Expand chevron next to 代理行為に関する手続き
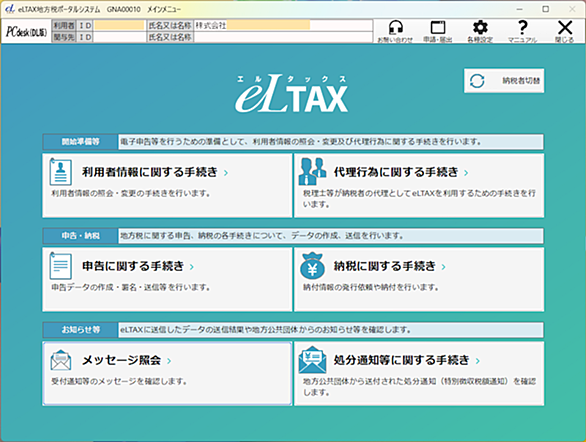The image size is (586, 442). 466,173
